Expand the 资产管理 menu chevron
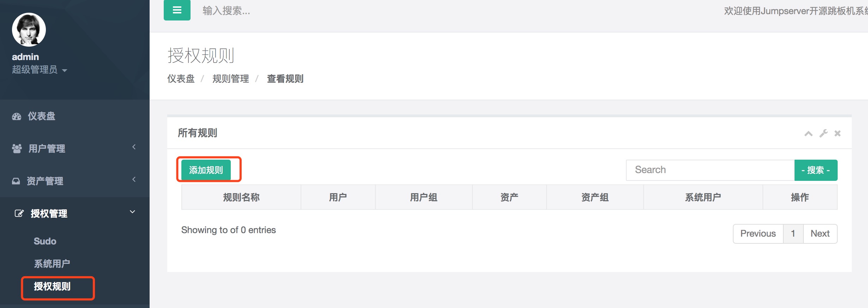 click(x=134, y=179)
